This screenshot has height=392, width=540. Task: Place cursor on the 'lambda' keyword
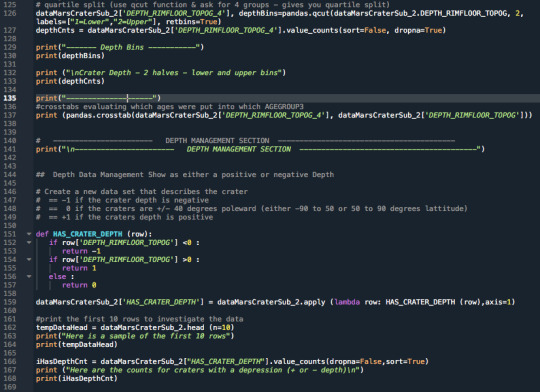click(x=347, y=302)
